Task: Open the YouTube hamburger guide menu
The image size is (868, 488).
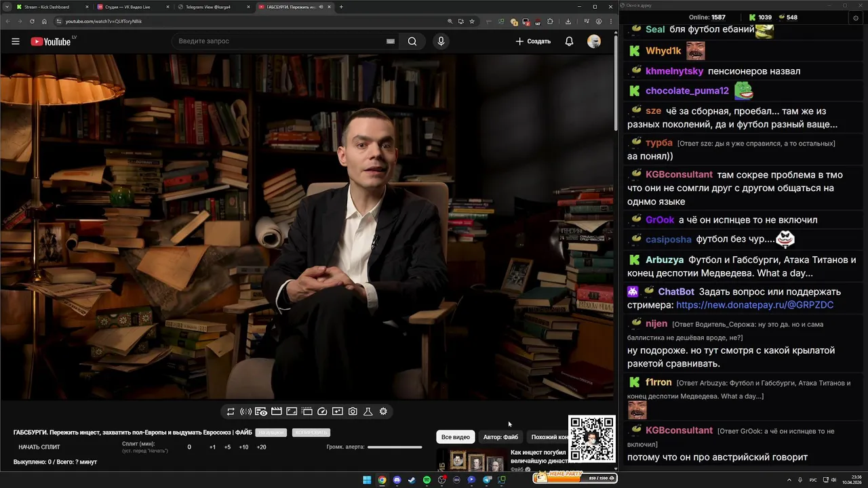Action: [15, 41]
